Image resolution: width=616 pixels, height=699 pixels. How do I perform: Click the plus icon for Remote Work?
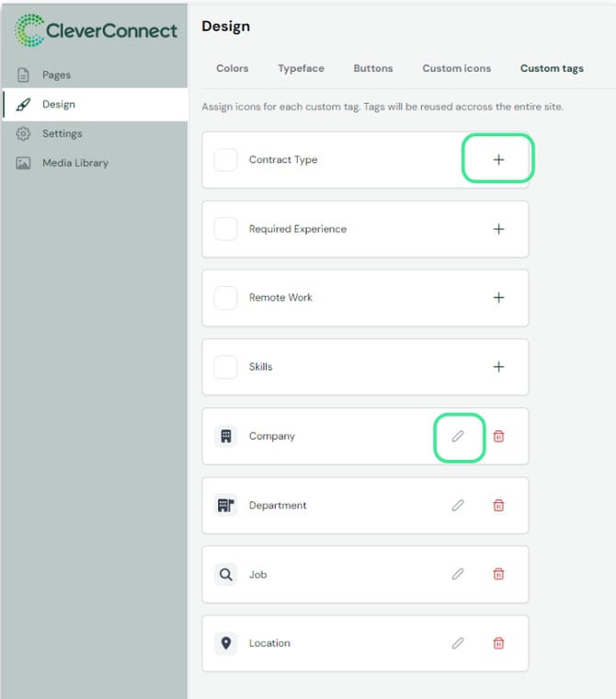point(498,298)
